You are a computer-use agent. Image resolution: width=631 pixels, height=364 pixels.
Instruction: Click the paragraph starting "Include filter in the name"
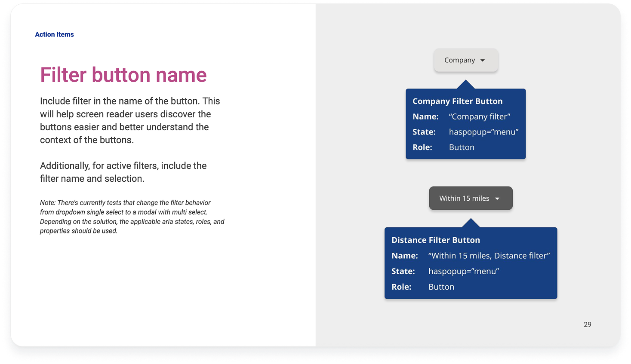coord(130,120)
